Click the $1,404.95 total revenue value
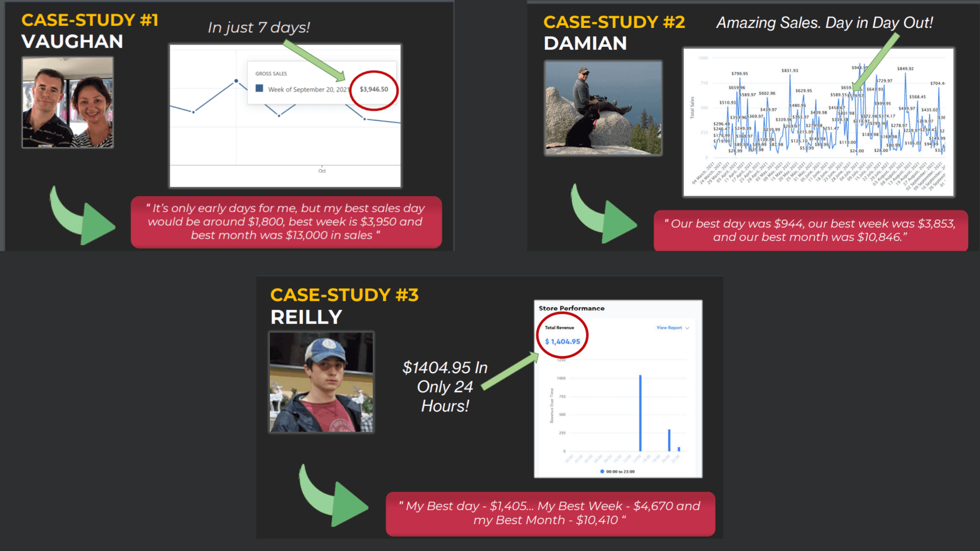Image resolution: width=980 pixels, height=551 pixels. tap(563, 342)
